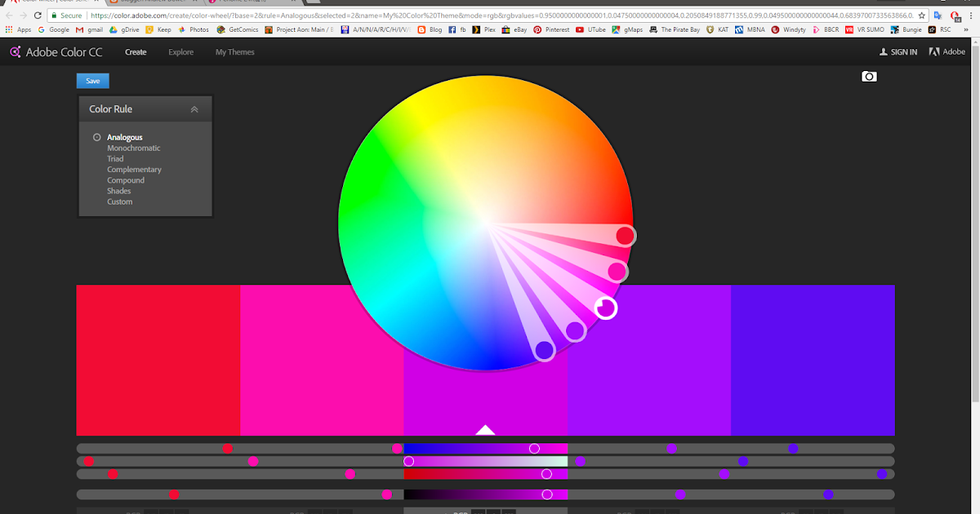
Task: Select the Monochromatic color rule
Action: (x=132, y=148)
